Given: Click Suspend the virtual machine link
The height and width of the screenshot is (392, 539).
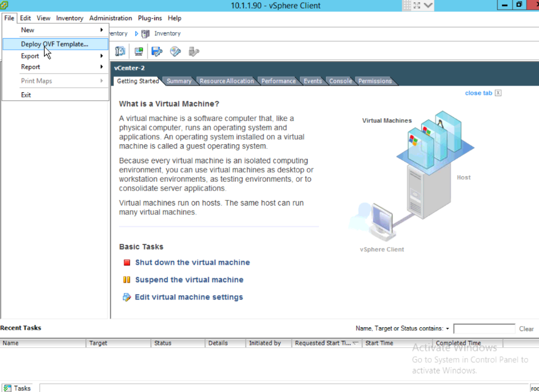Looking at the screenshot, I should point(189,279).
